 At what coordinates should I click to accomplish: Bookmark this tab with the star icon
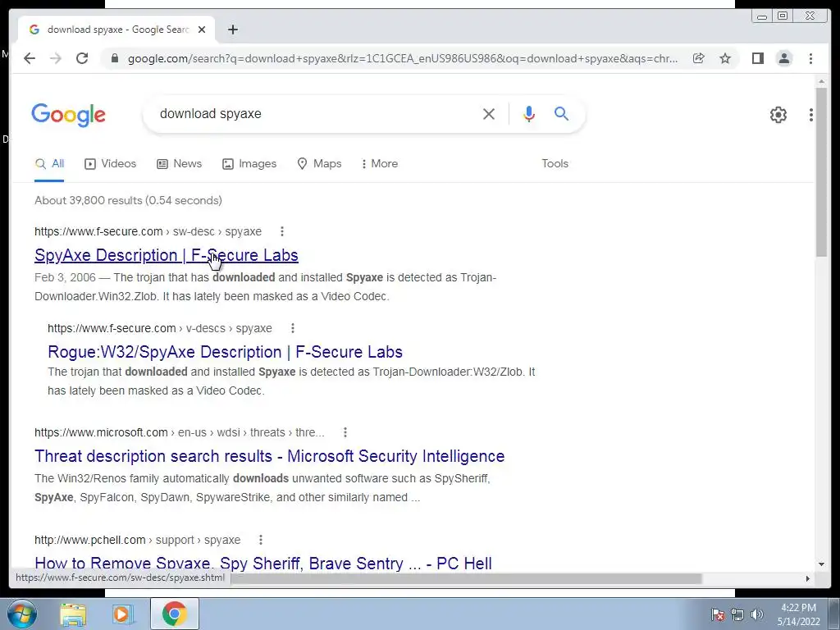point(725,58)
